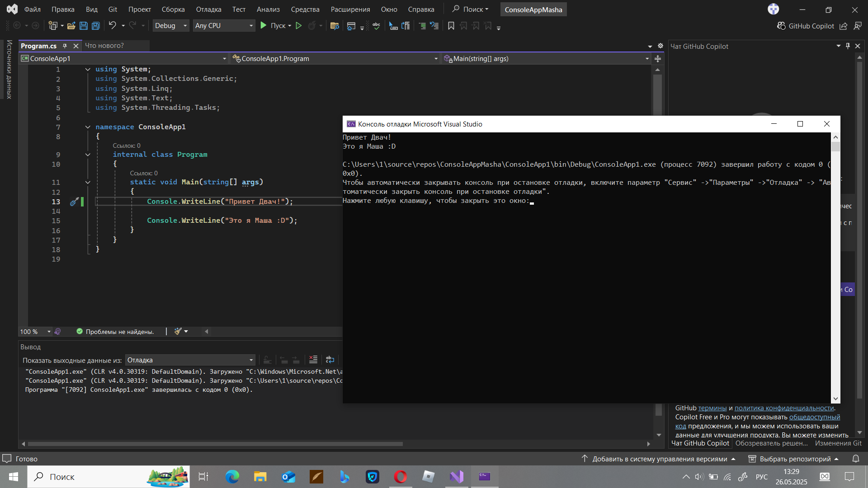Screen dimensions: 868x488
Task: Toggle auto-hide pin on the Copilot chat panel
Action: (848, 46)
